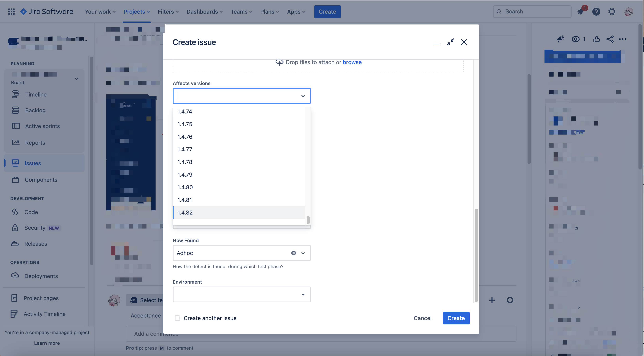Open the How Found dropdown chevron
Image resolution: width=644 pixels, height=356 pixels.
coord(303,253)
